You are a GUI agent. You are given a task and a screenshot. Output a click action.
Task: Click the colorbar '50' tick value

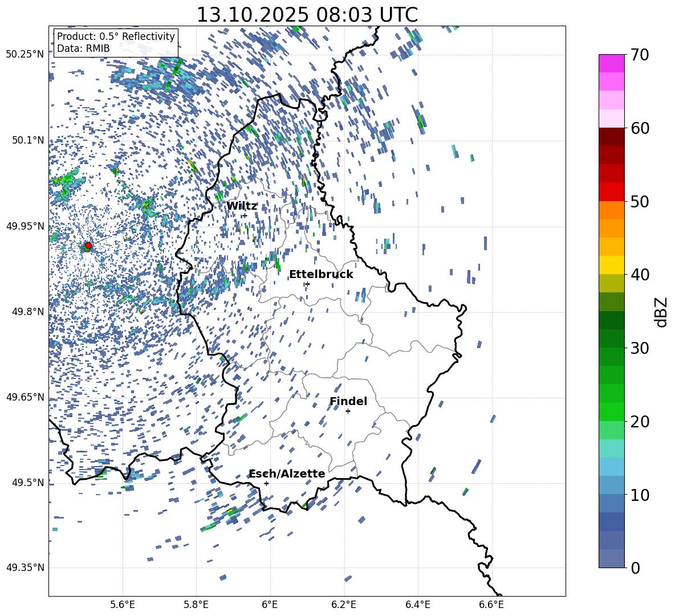(x=640, y=201)
